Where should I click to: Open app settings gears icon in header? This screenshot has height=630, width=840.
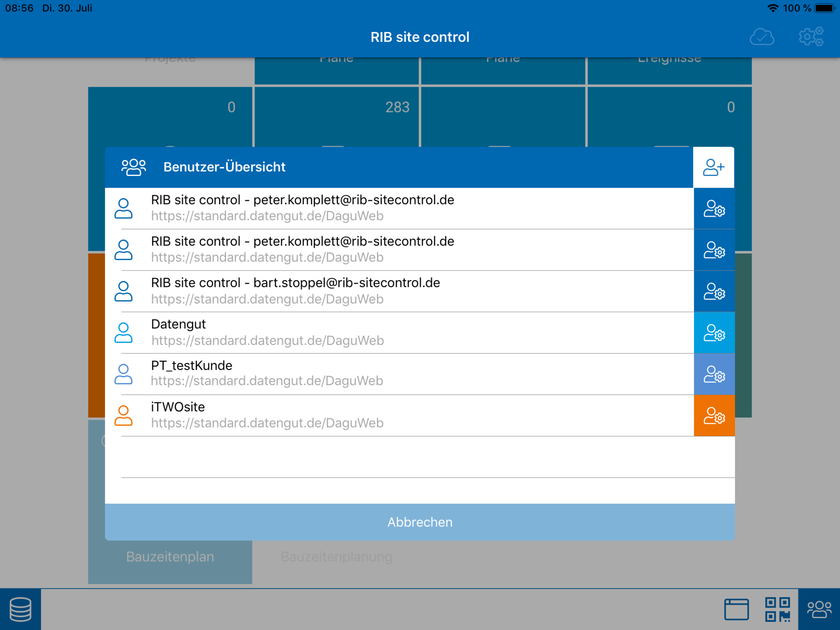(811, 37)
